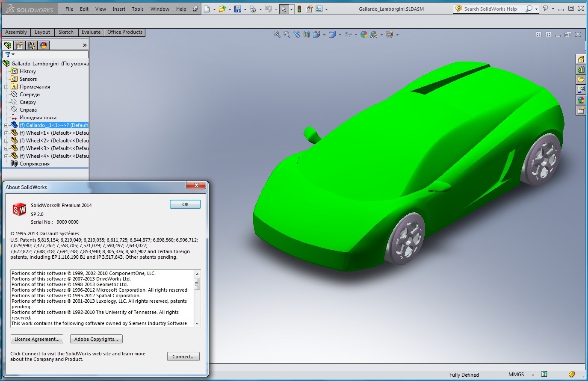Open Design Library icon in task pane
Screen dimensions: 588x381
point(581,69)
